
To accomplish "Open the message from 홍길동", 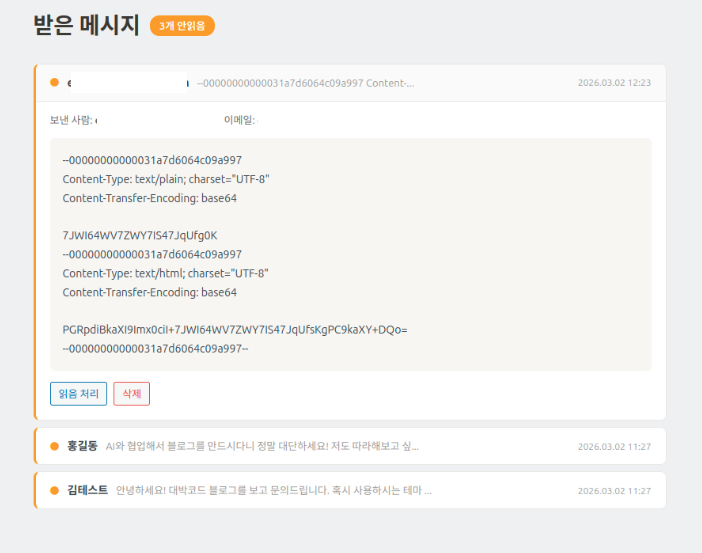I will (350, 446).
